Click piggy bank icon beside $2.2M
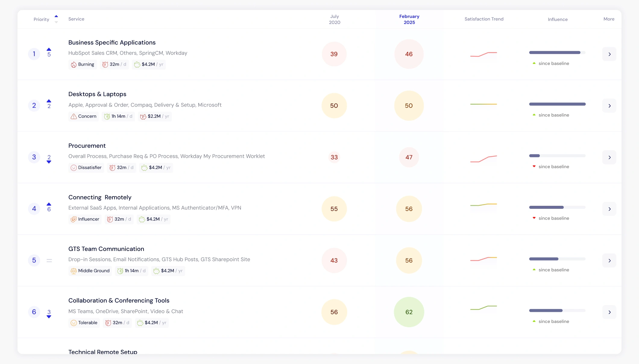 143,116
